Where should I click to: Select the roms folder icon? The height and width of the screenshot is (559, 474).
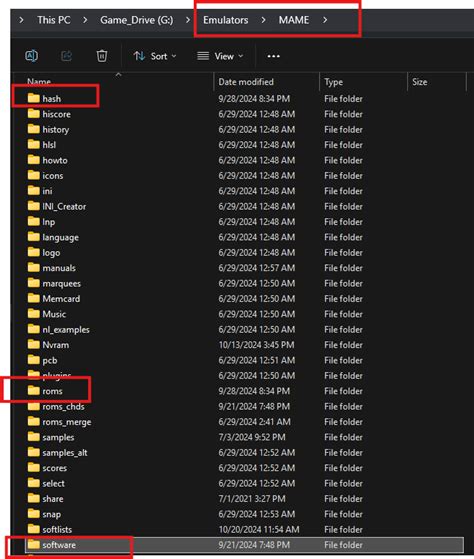click(34, 391)
